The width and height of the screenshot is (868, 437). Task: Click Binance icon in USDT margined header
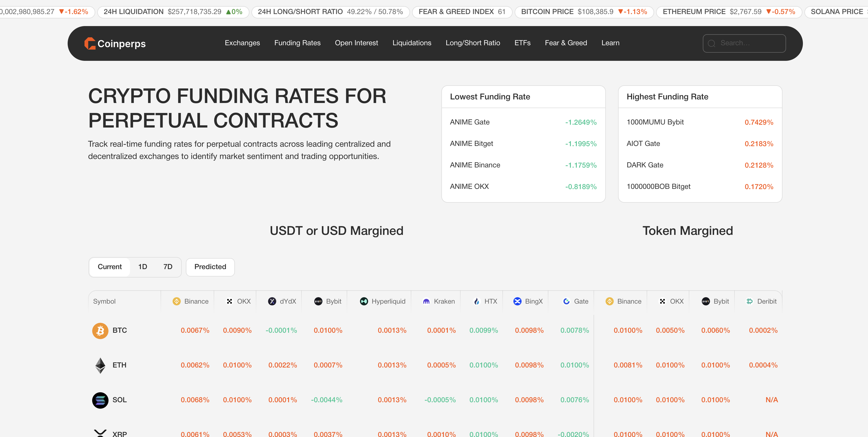[x=177, y=301]
